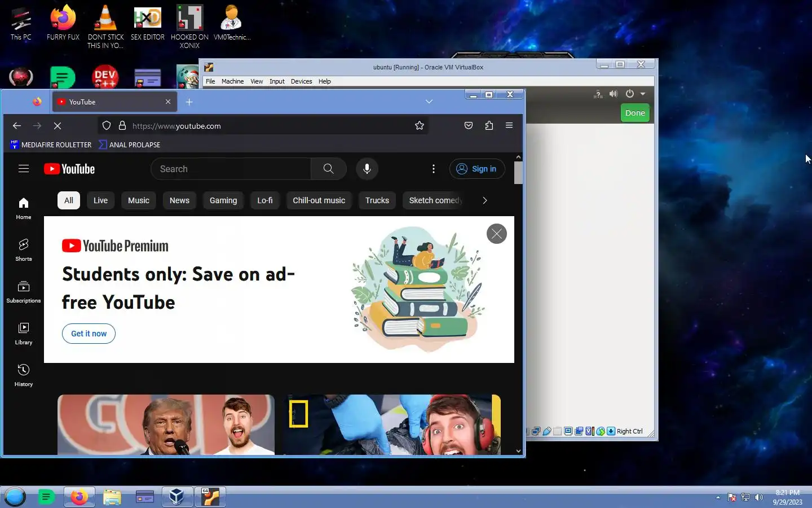The width and height of the screenshot is (812, 508).
Task: Click the Ubuntu volume icon in VM
Action: [x=614, y=94]
